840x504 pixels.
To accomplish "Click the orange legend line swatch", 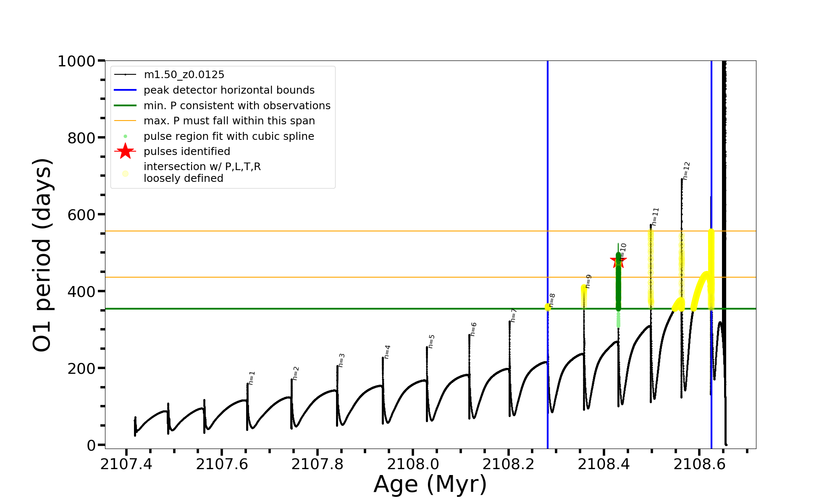I will click(125, 121).
